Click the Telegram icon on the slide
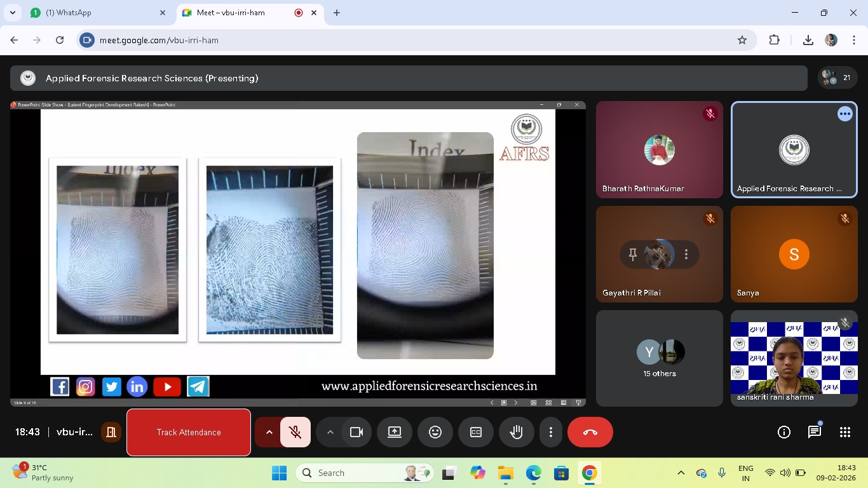868x488 pixels. [x=198, y=386]
